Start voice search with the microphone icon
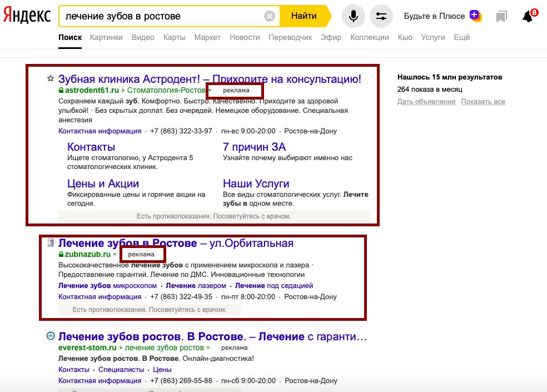This screenshot has height=392, width=547. point(354,16)
